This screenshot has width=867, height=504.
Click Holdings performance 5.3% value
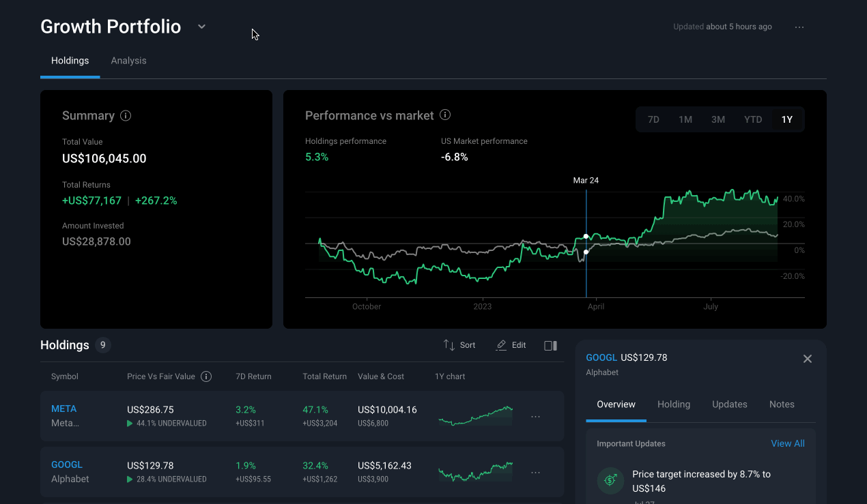317,157
